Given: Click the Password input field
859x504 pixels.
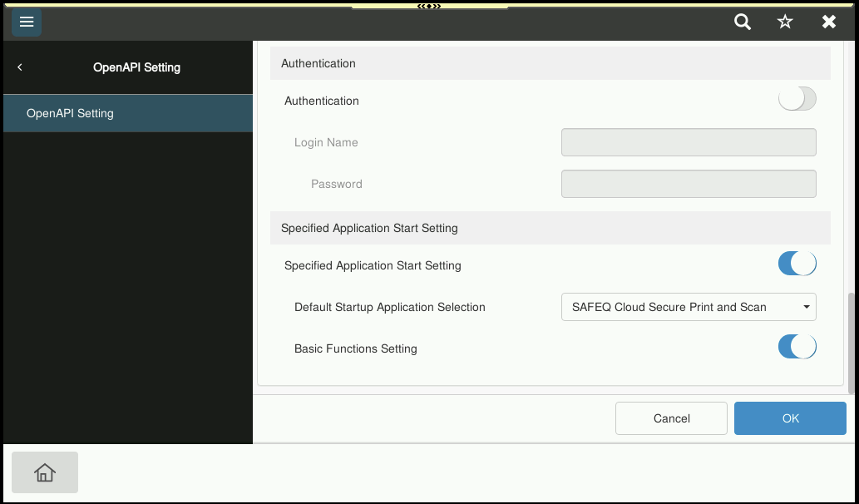Looking at the screenshot, I should click(x=689, y=184).
